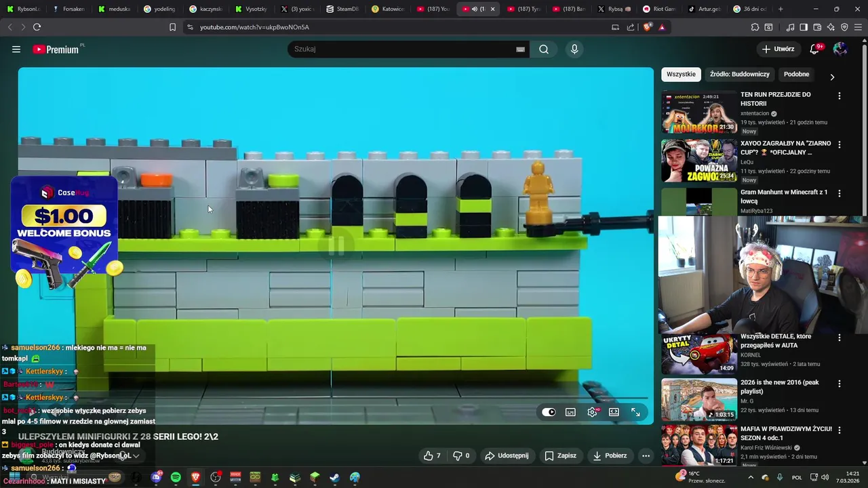Open the YouTube account avatar menu
The width and height of the screenshot is (868, 488).
coord(840,49)
